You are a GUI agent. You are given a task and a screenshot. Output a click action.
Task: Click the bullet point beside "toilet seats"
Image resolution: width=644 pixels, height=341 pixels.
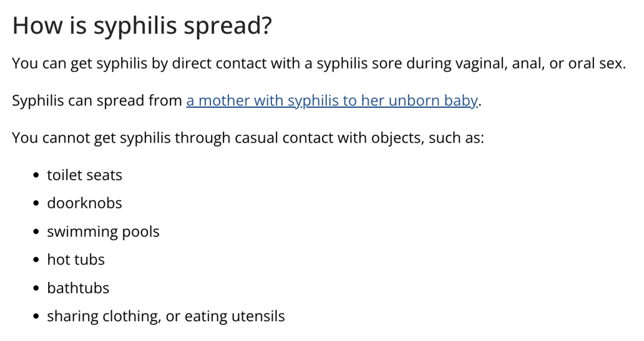pos(37,176)
